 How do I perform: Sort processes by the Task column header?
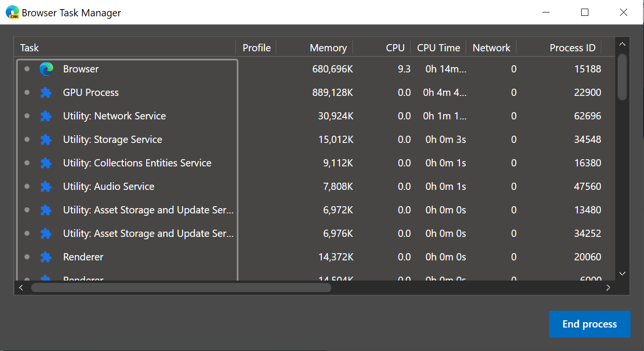point(30,48)
